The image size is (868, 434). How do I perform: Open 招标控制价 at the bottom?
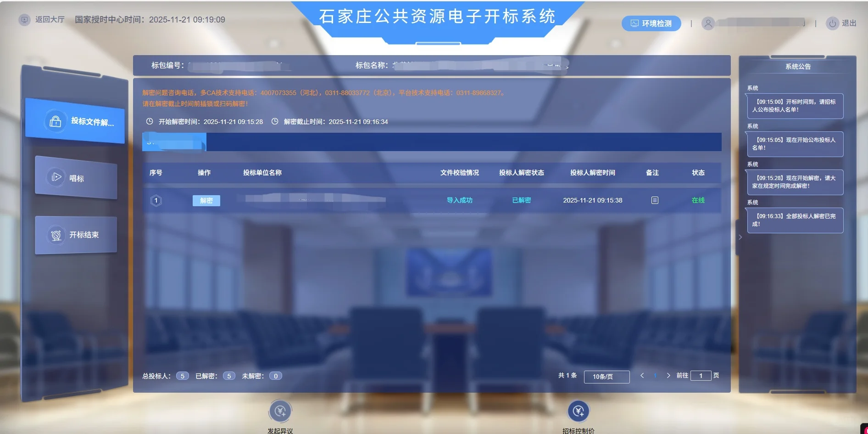click(578, 411)
